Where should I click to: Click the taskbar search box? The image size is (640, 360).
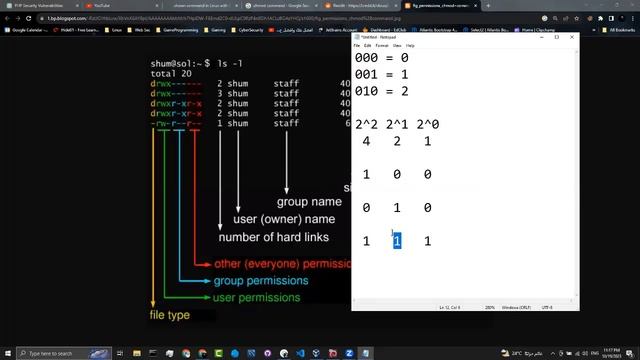pos(64,353)
